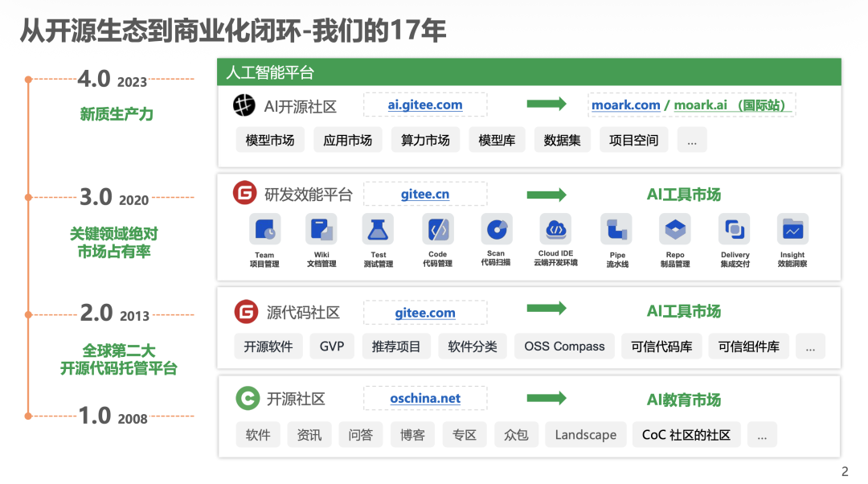Image resolution: width=868 pixels, height=484 pixels.
Task: Select the 应用市场 tag
Action: pos(348,140)
